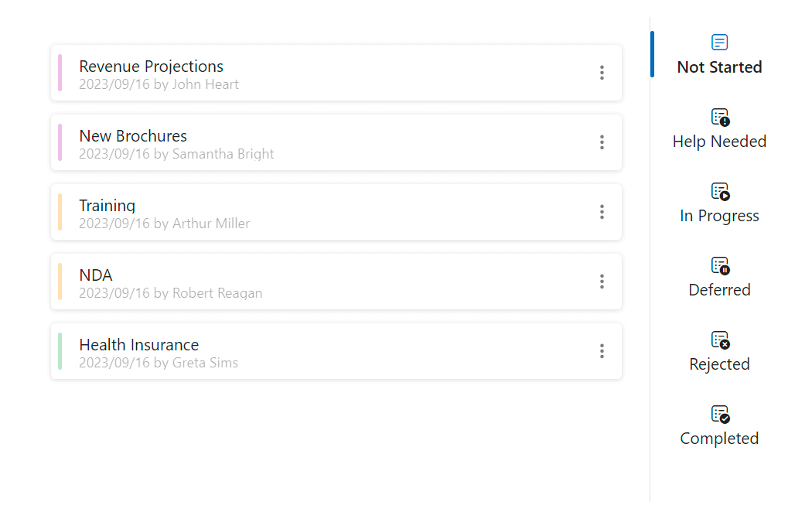
Task: Click the Help Needed alert icon
Action: pos(720,117)
